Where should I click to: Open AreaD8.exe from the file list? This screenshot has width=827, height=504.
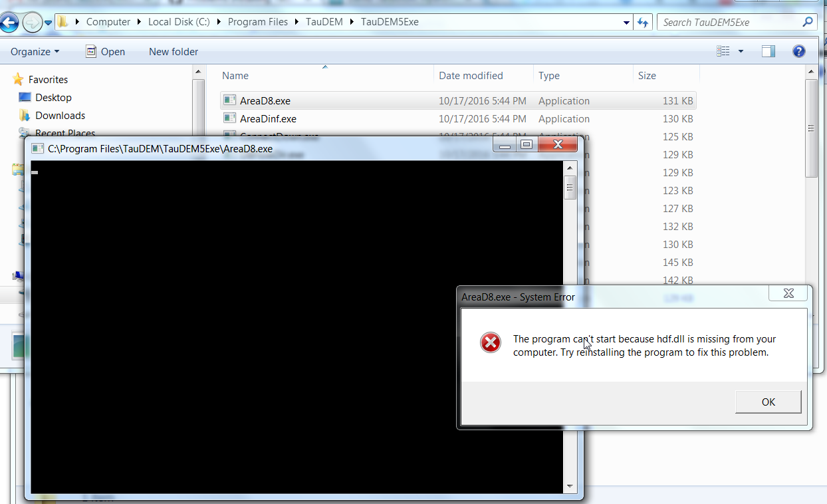pos(263,100)
